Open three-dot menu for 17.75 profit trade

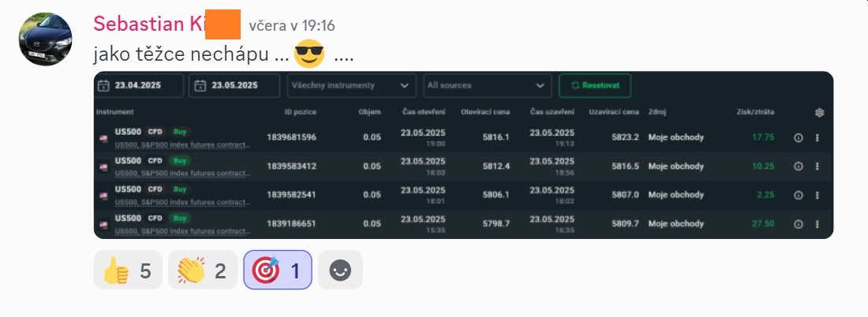pyautogui.click(x=817, y=137)
